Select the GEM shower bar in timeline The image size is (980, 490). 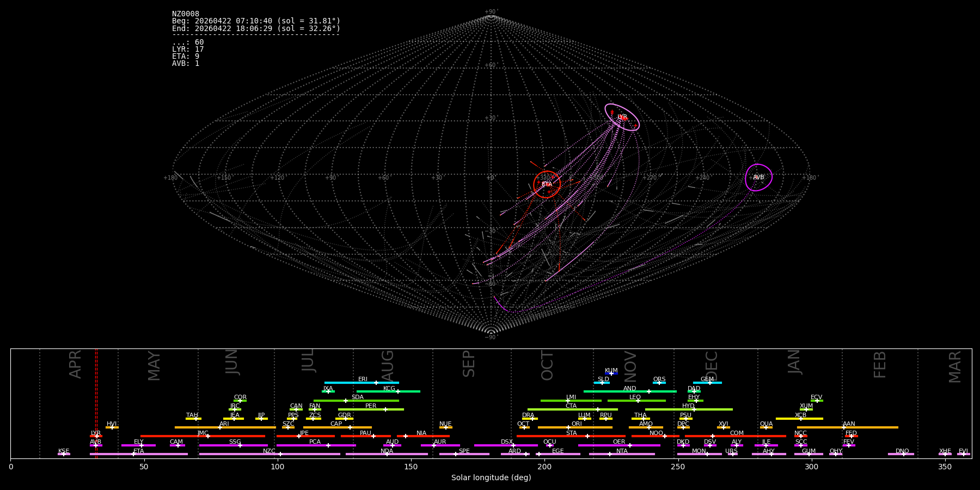click(707, 383)
